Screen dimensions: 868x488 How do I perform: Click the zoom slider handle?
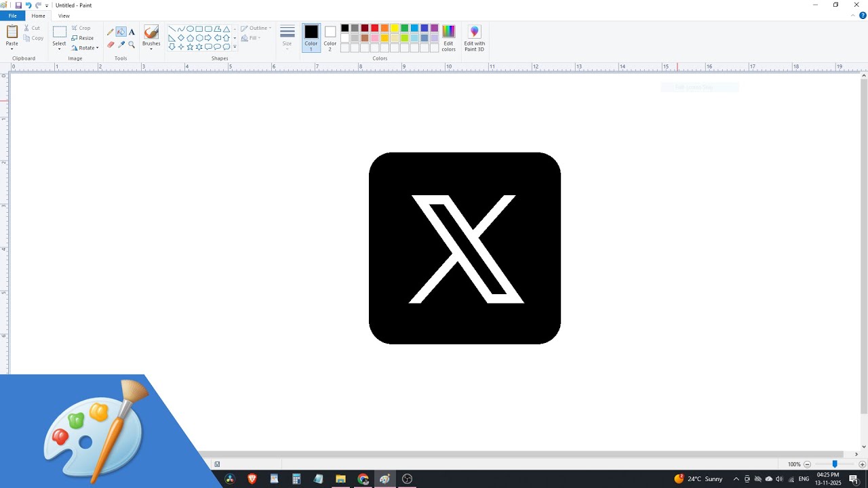coord(835,464)
